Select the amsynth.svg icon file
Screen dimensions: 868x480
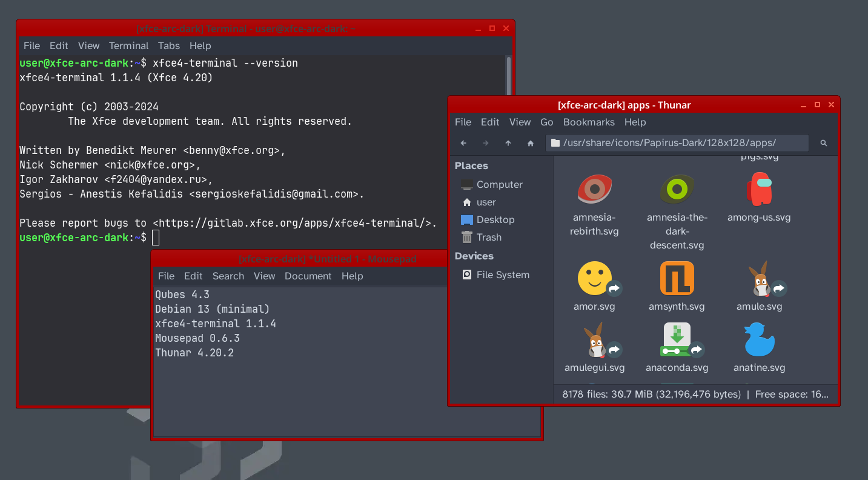677,279
